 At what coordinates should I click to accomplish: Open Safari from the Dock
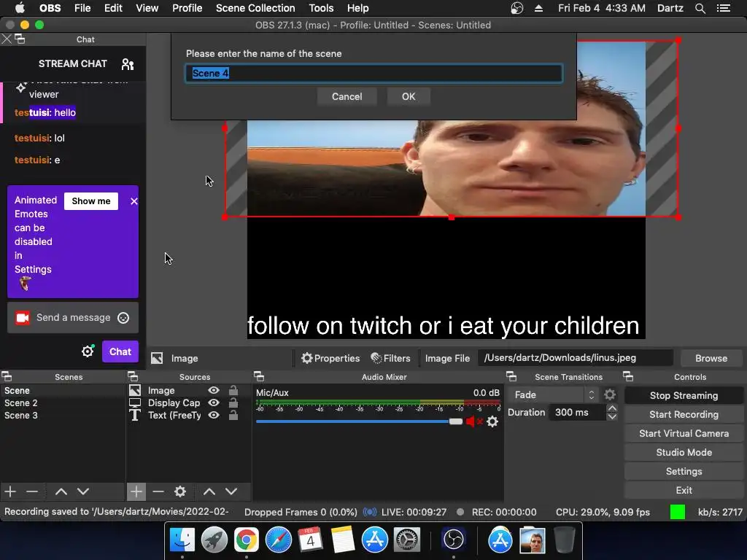click(x=278, y=540)
